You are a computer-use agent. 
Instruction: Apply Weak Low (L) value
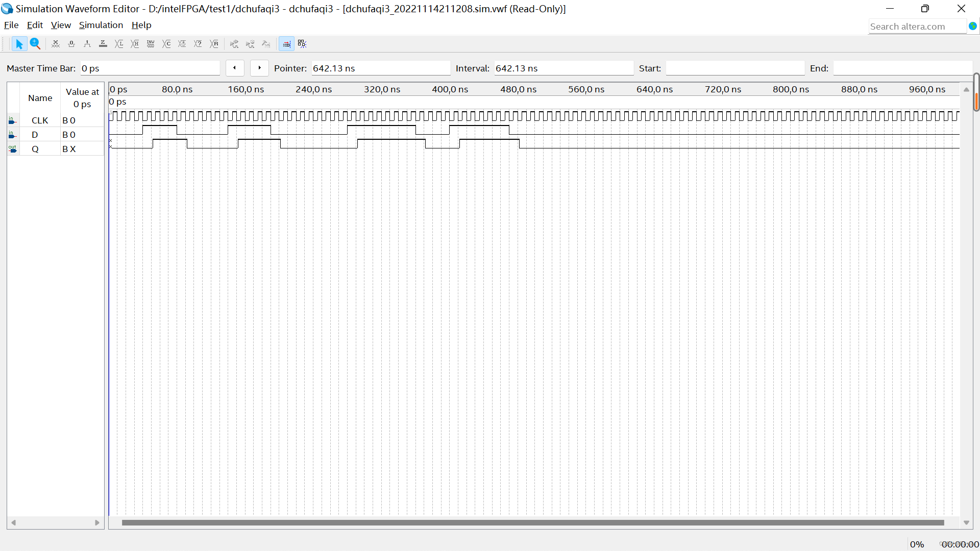pos(119,44)
